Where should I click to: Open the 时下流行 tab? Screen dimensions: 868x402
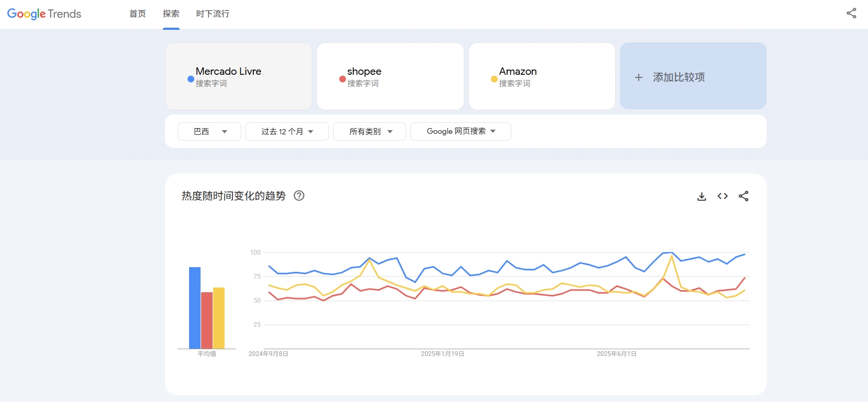213,14
